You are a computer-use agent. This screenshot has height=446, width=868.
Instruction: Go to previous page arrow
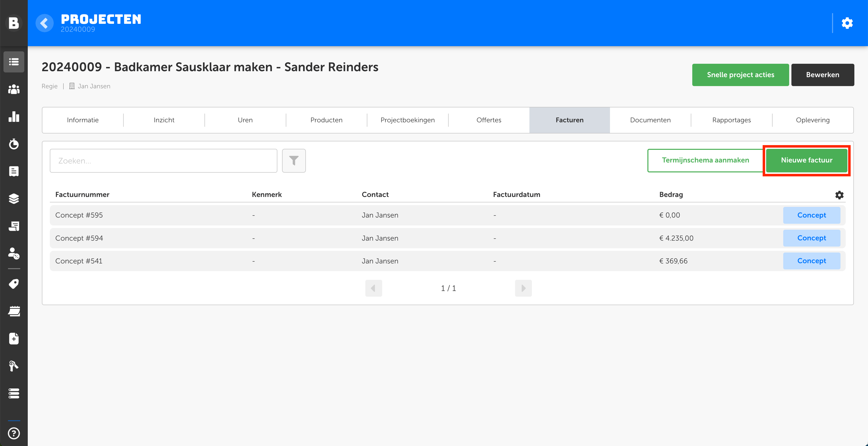373,288
